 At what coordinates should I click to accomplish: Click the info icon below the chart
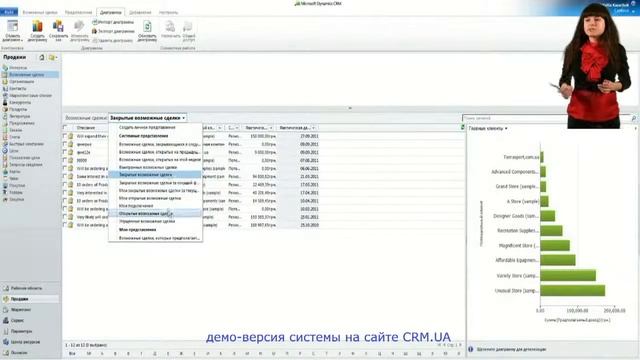coord(471,349)
